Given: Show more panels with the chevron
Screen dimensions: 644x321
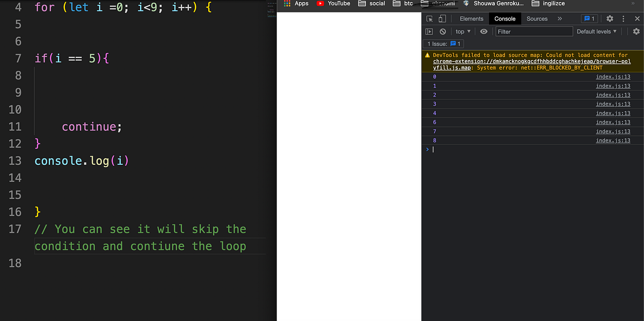Looking at the screenshot, I should (560, 18).
